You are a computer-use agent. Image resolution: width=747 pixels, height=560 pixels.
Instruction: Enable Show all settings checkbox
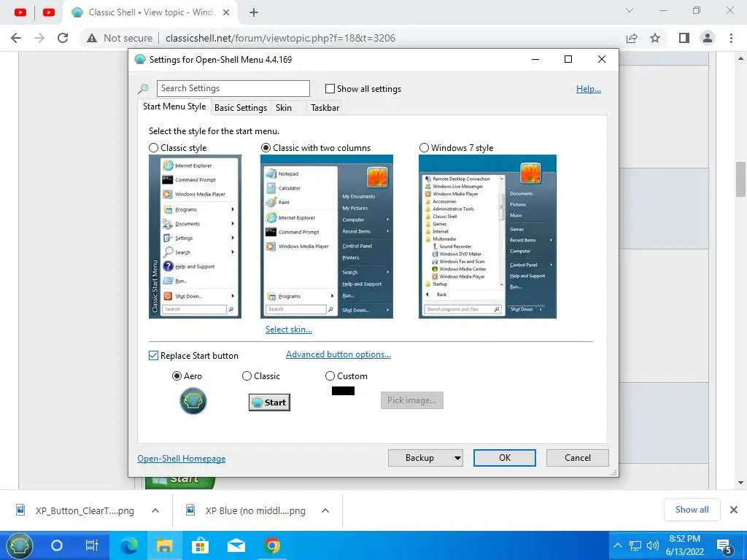[330, 88]
